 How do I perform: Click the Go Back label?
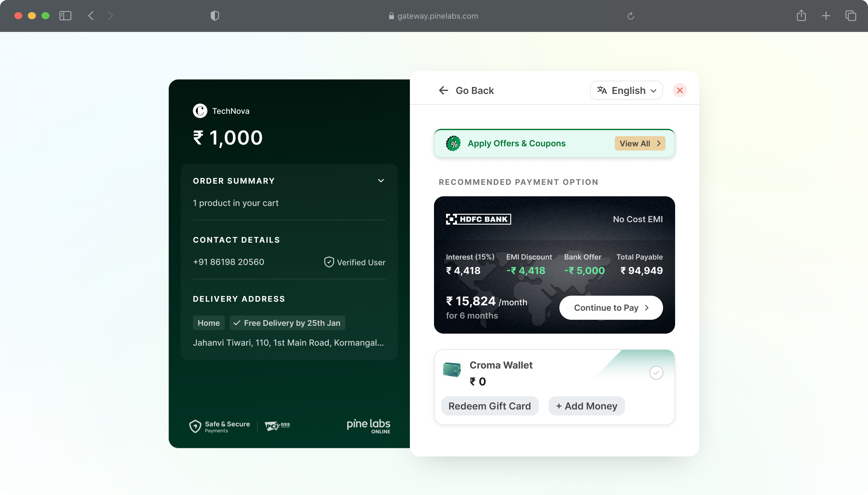[x=475, y=90]
